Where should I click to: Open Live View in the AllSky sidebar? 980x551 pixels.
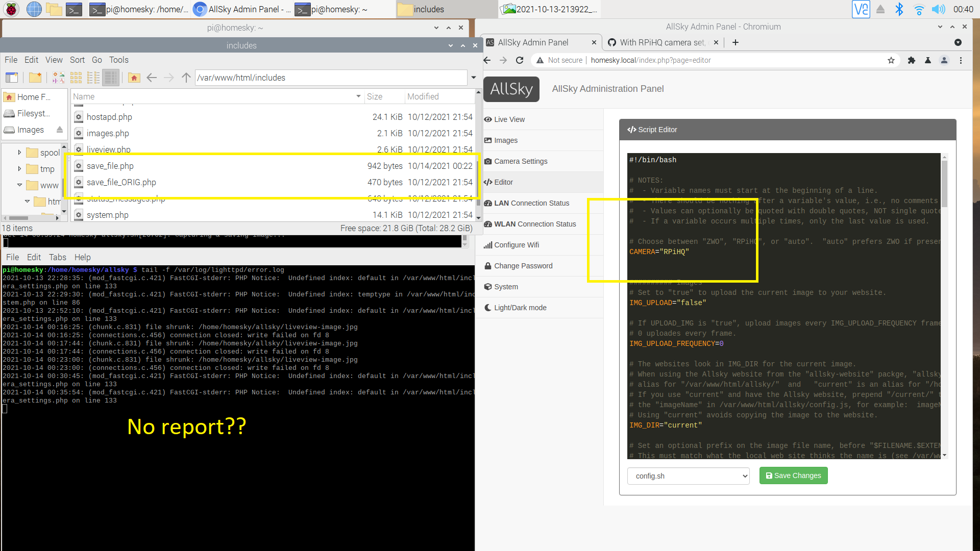509,119
